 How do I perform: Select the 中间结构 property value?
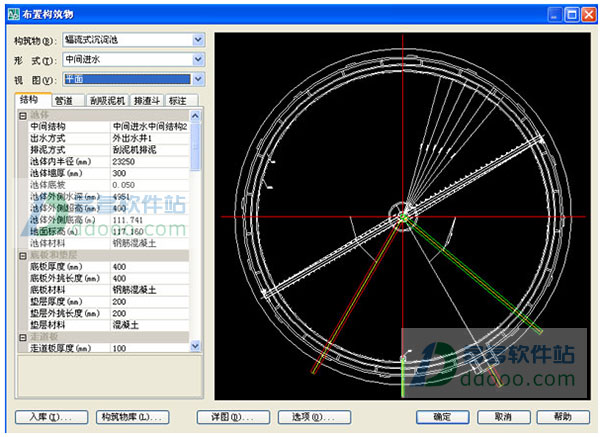pos(150,127)
